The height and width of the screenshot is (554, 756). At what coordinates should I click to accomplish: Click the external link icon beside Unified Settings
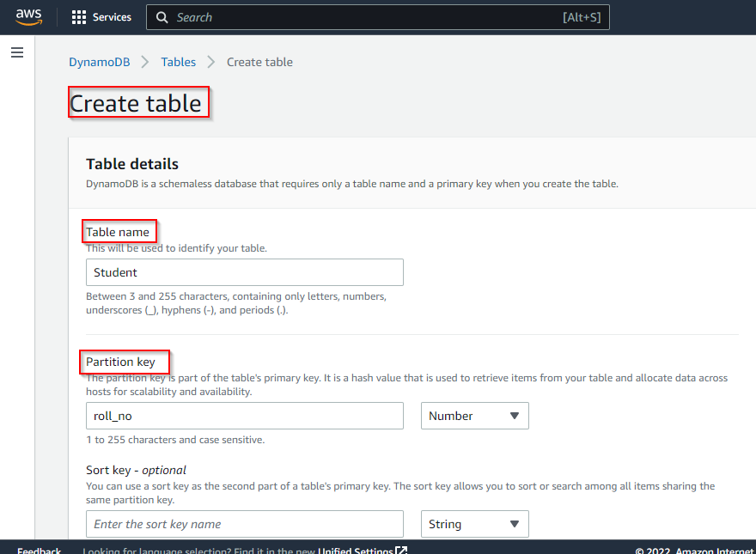coord(401,550)
